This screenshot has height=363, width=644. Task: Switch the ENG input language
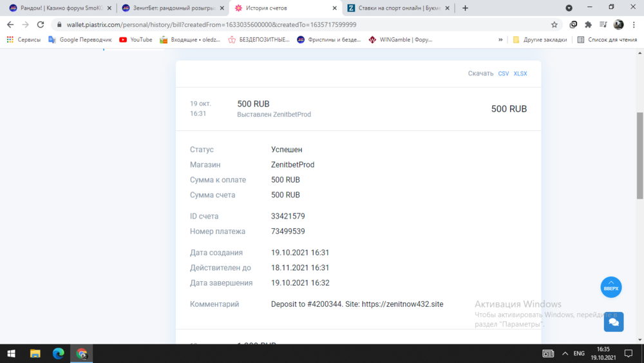pyautogui.click(x=579, y=353)
